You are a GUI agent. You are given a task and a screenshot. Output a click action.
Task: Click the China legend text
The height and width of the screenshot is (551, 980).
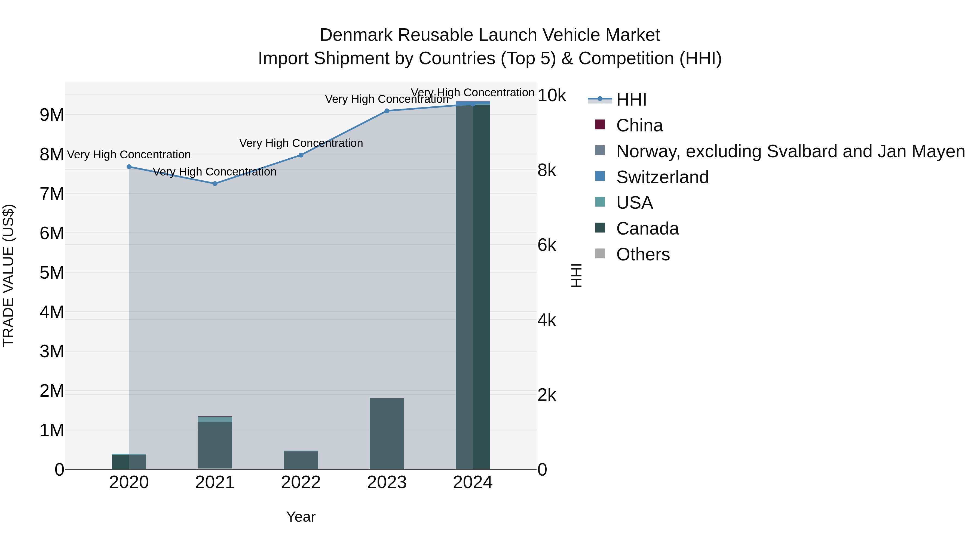coord(639,125)
